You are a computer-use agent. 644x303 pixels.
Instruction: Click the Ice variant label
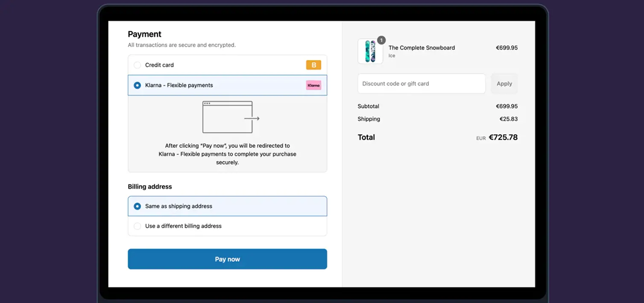click(391, 55)
